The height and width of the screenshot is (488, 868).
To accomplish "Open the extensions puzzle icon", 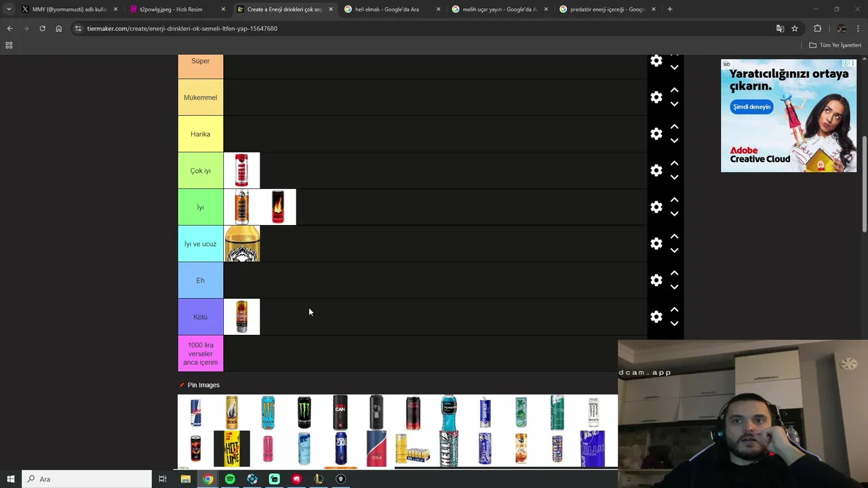I will click(817, 28).
